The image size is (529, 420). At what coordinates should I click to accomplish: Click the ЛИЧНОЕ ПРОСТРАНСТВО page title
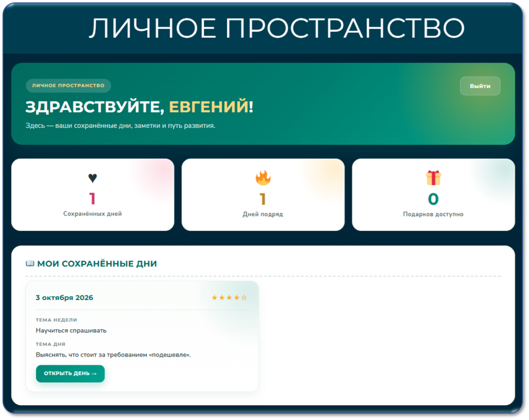(x=277, y=28)
